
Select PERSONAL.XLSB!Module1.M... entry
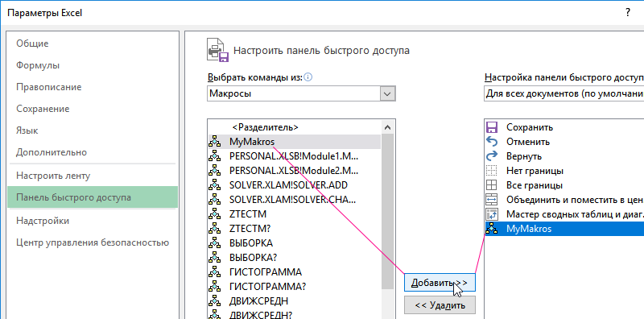click(294, 156)
